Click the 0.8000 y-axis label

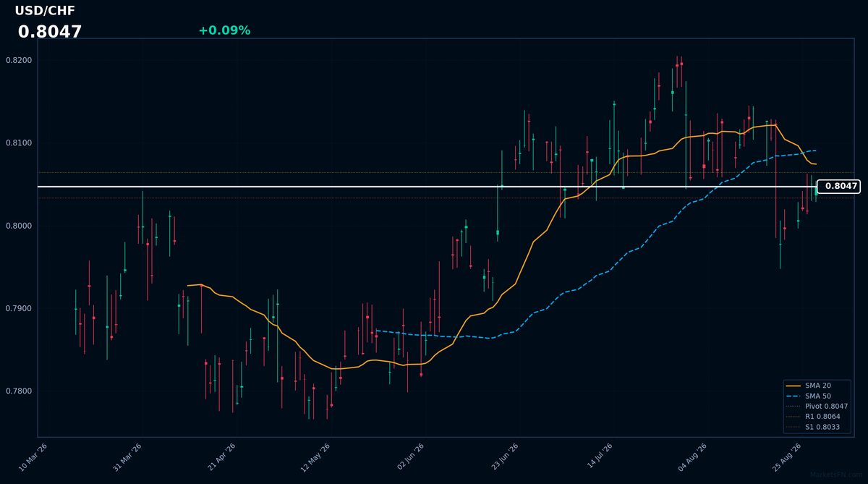(x=19, y=226)
